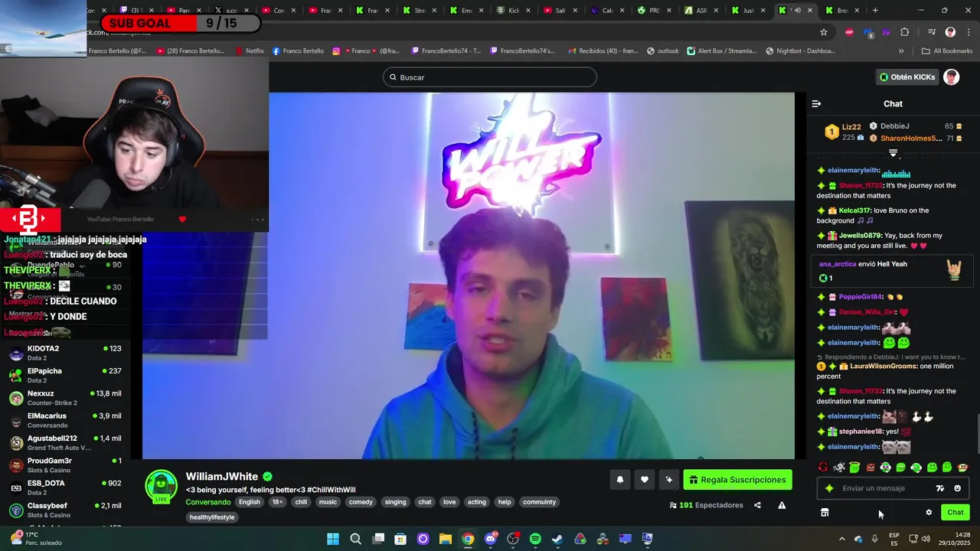The height and width of the screenshot is (551, 980).
Task: Open Nightbot Dashboard bookmark
Action: pos(801,51)
